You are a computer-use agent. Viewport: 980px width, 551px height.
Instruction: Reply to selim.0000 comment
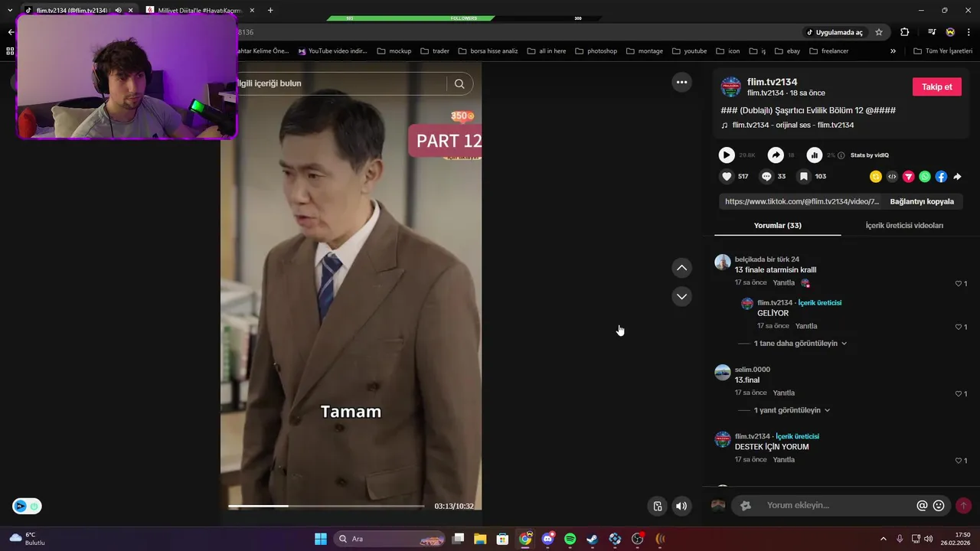(x=784, y=393)
